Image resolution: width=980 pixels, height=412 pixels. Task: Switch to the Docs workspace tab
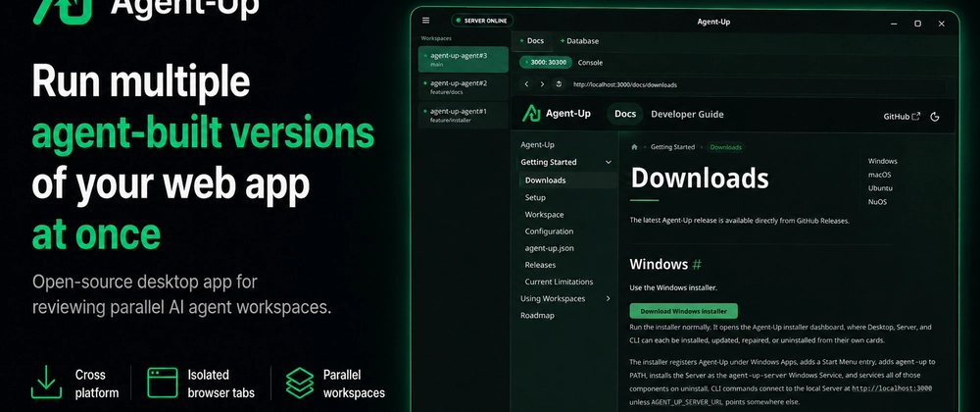[x=531, y=41]
